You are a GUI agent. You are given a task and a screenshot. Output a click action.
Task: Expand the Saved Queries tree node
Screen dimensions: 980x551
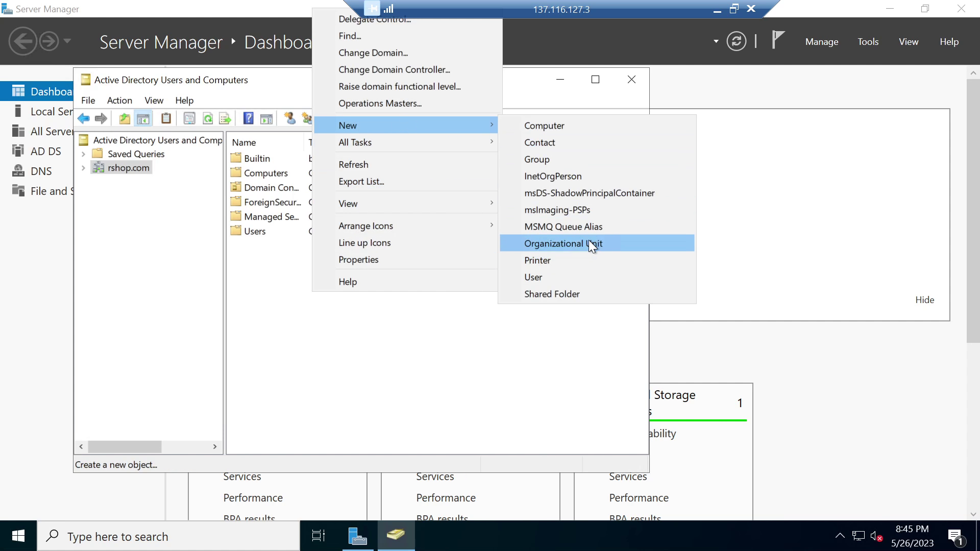click(x=83, y=154)
